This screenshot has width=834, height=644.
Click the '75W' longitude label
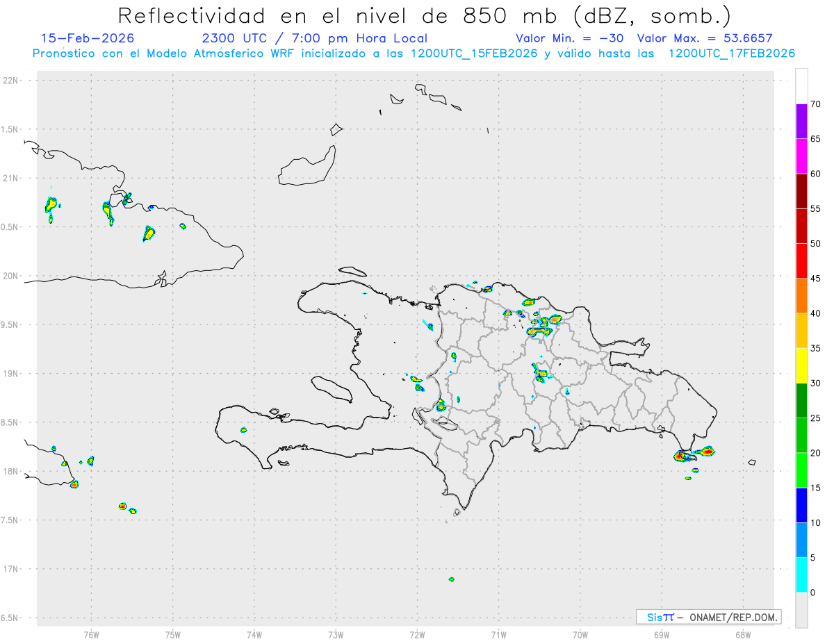173,634
